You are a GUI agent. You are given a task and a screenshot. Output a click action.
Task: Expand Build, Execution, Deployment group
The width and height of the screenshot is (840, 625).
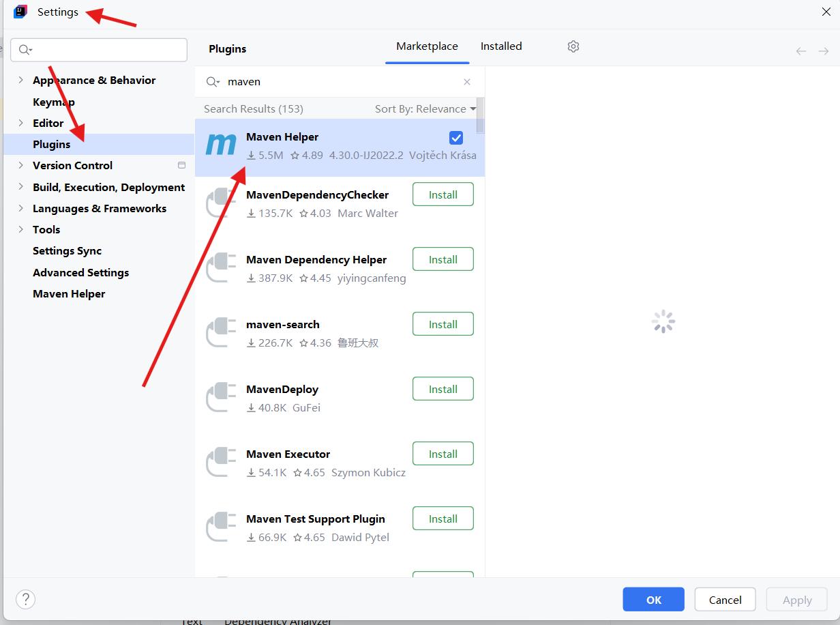click(20, 187)
